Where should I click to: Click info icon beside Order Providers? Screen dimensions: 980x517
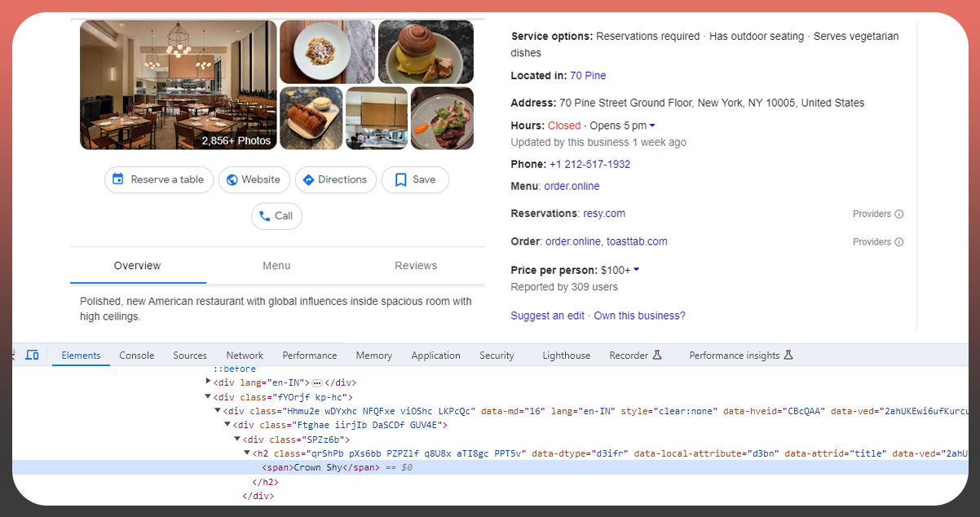(x=899, y=242)
